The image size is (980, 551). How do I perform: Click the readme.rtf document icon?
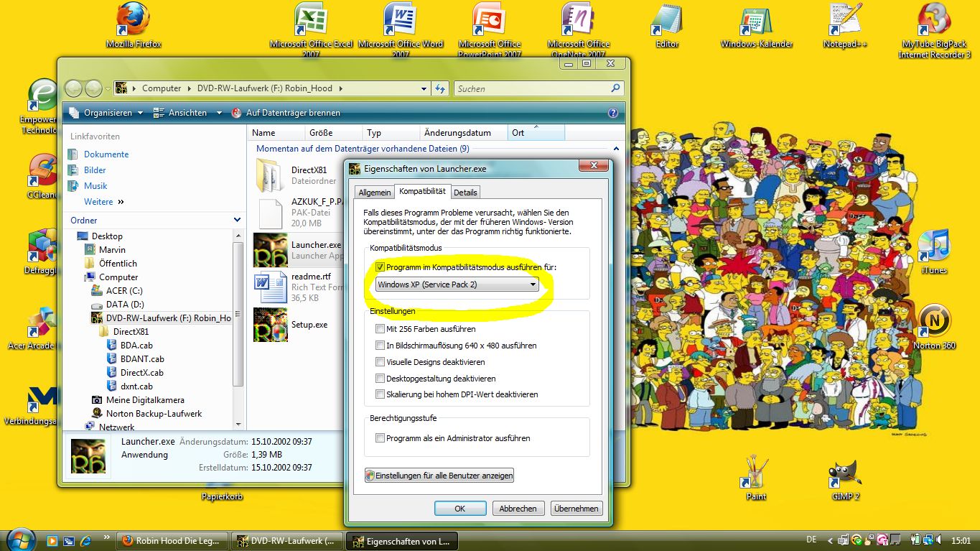click(271, 287)
